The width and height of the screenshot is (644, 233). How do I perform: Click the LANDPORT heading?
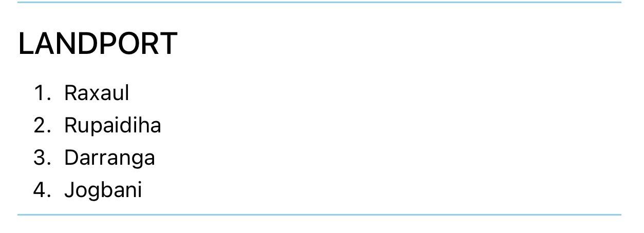click(x=98, y=44)
